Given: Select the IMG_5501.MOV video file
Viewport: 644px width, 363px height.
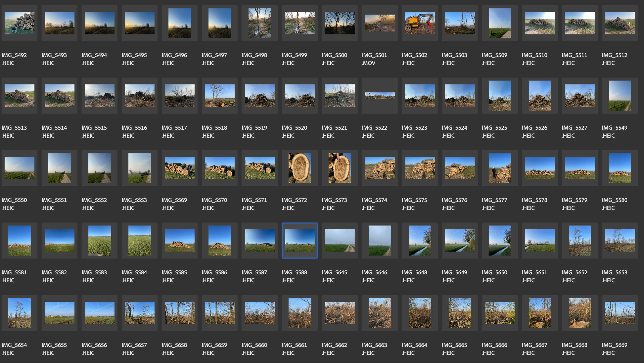Looking at the screenshot, I should pos(379,23).
